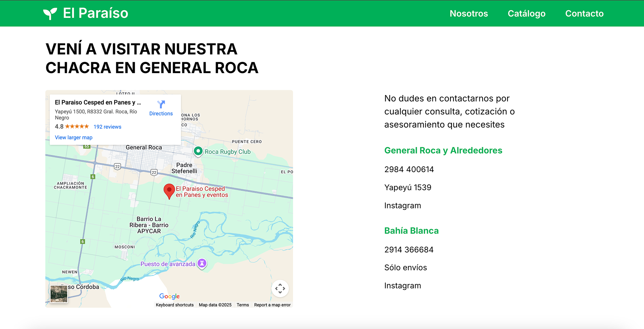Click the General Roca phone number 2984 400614
This screenshot has height=329, width=644.
(409, 169)
